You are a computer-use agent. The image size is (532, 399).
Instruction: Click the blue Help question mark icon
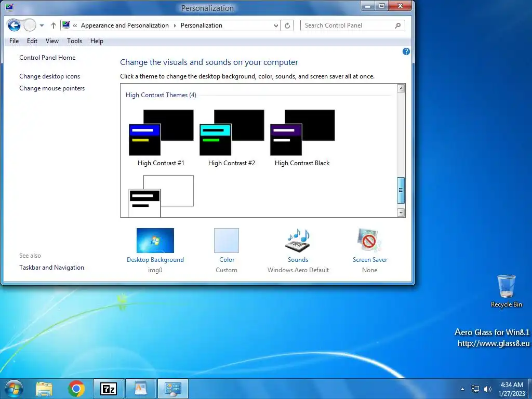coord(406,51)
